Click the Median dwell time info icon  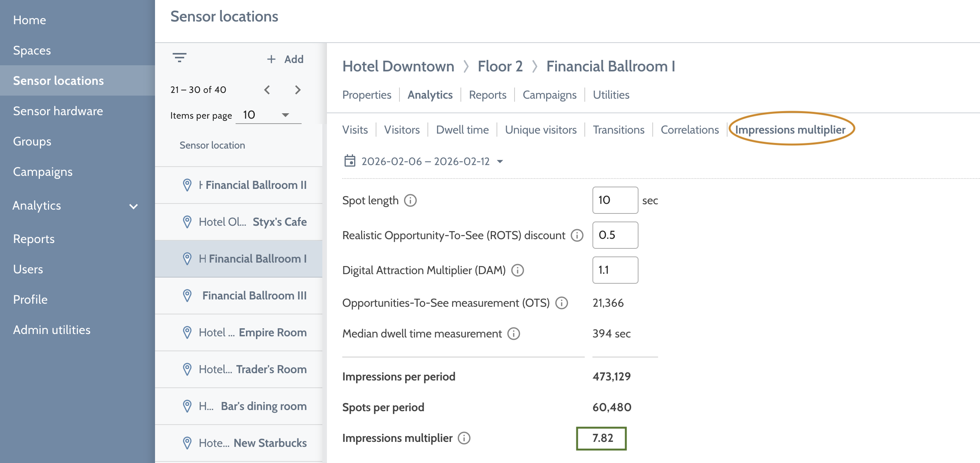pos(513,334)
